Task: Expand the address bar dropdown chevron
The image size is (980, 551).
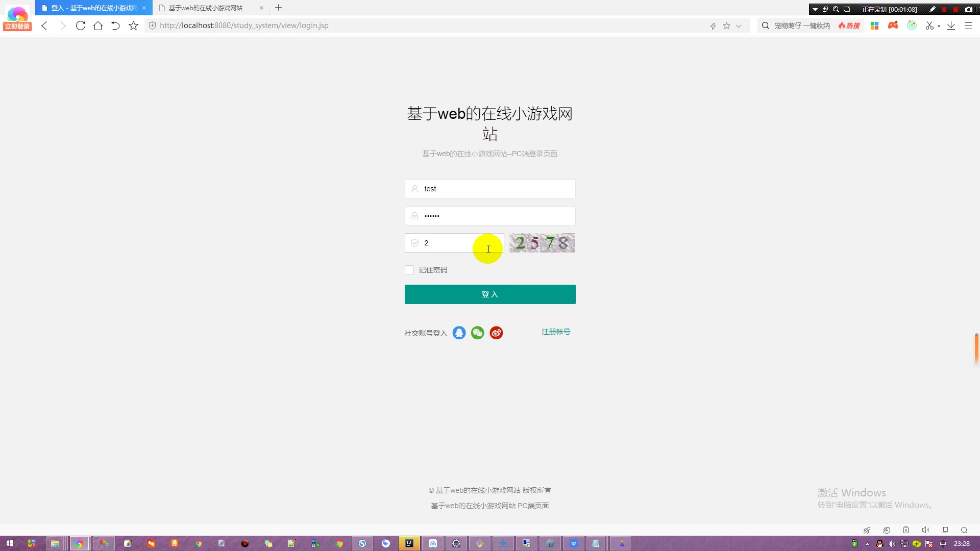Action: click(x=739, y=26)
